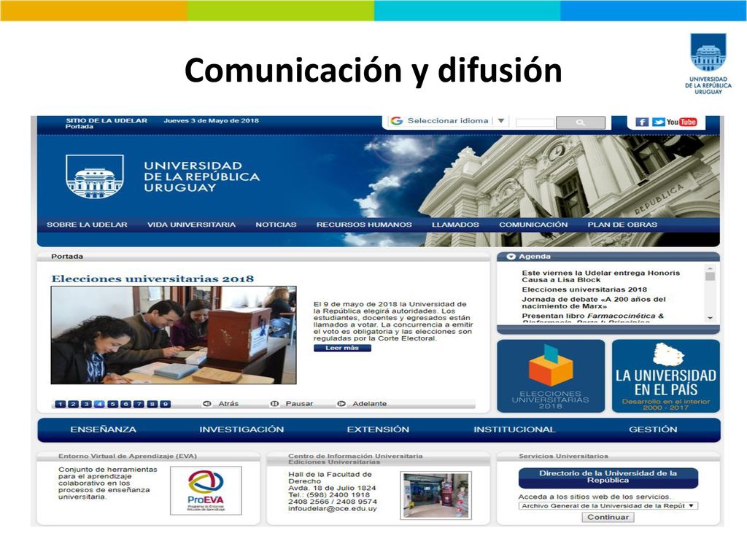
Task: Click the Google translate G icon
Action: tap(396, 121)
